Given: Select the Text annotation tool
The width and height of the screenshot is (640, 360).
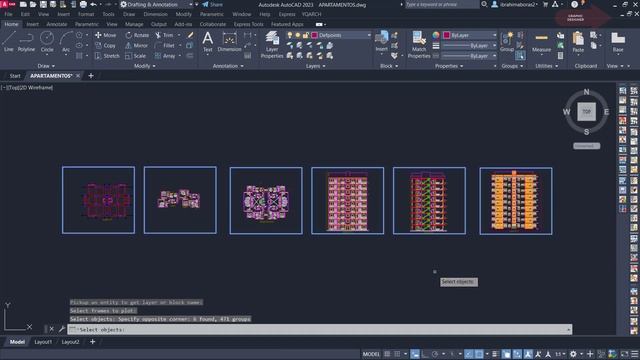Looking at the screenshot, I should 207,42.
